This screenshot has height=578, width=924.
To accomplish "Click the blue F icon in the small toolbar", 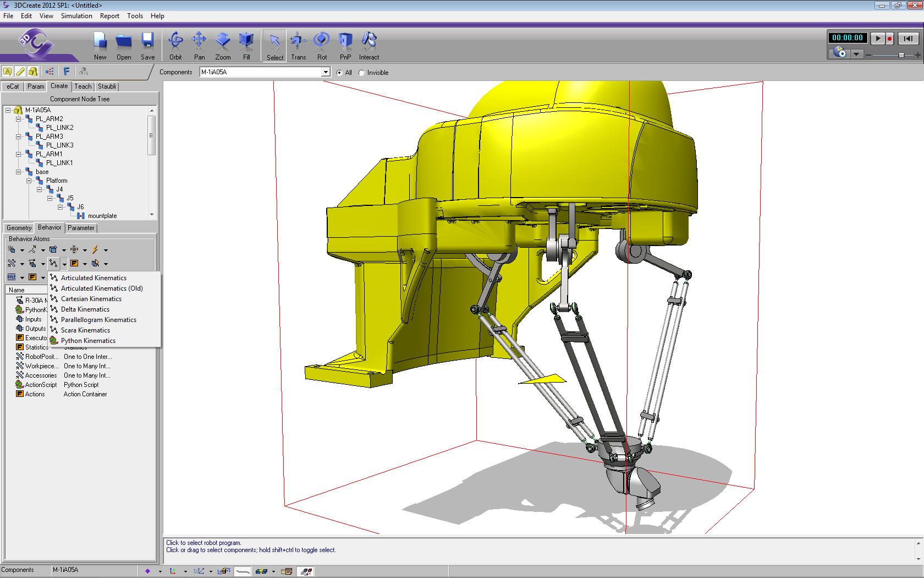I will 67,71.
